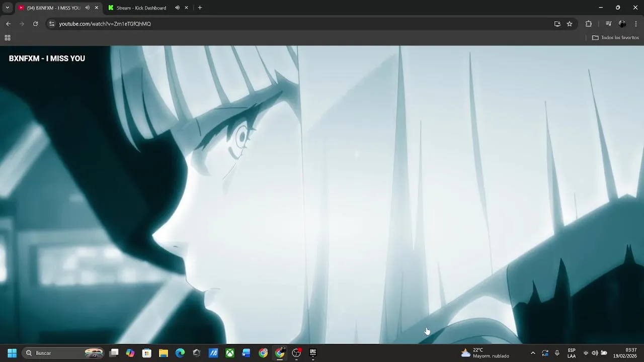Open Todos los favoritos folder
This screenshot has width=644, height=362.
coord(615,38)
